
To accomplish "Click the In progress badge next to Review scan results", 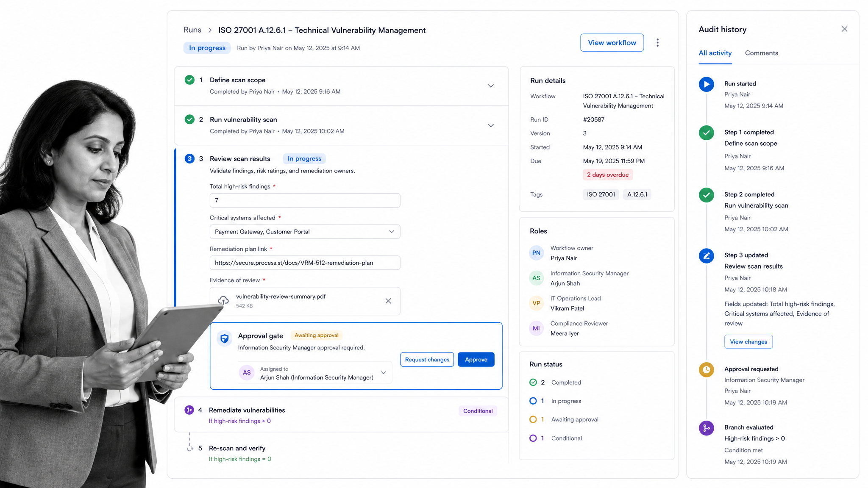I will pos(304,159).
